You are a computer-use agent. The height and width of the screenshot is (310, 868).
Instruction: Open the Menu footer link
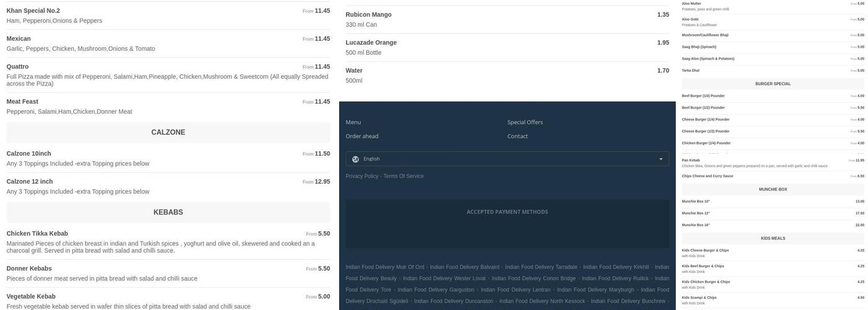click(353, 122)
